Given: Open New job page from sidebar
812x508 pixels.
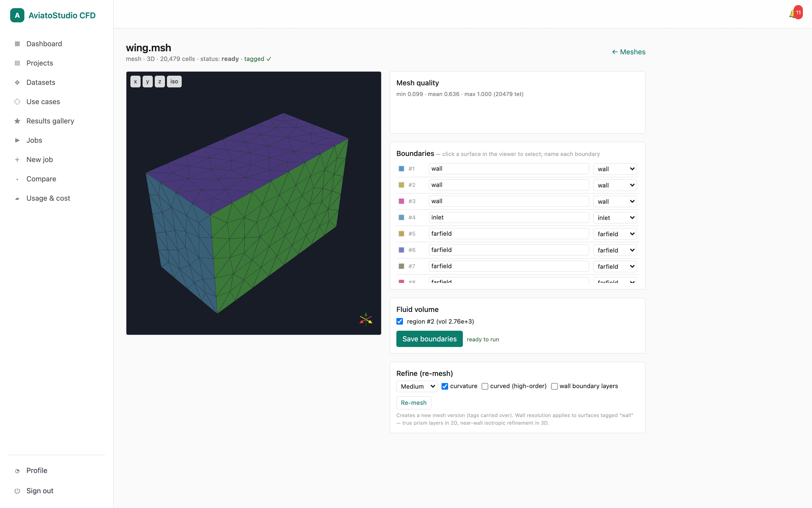Looking at the screenshot, I should pos(40,160).
